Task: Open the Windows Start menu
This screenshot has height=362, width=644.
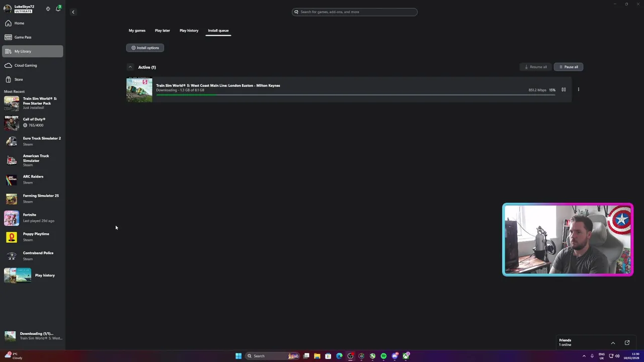Action: coord(238,356)
